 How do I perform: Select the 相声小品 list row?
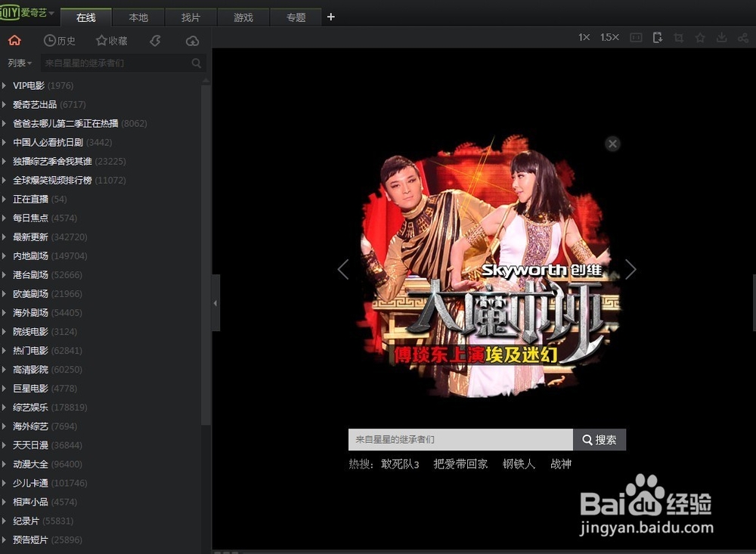click(101, 502)
